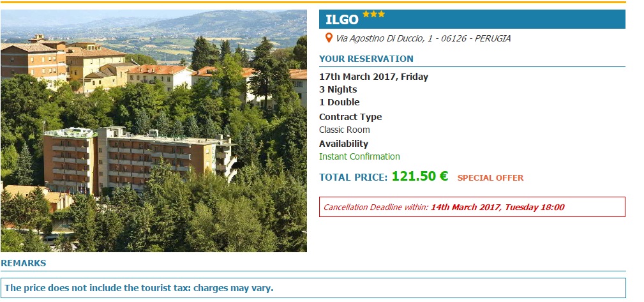The width and height of the screenshot is (644, 302).
Task: Click the Availability label
Action: coord(343,144)
